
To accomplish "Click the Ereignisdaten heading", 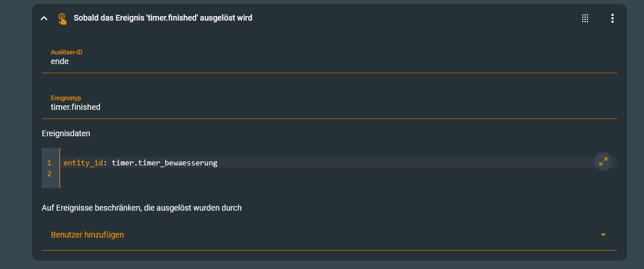I will tap(66, 133).
